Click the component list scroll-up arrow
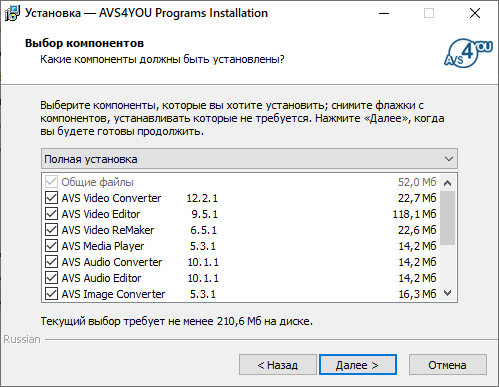 [448, 183]
